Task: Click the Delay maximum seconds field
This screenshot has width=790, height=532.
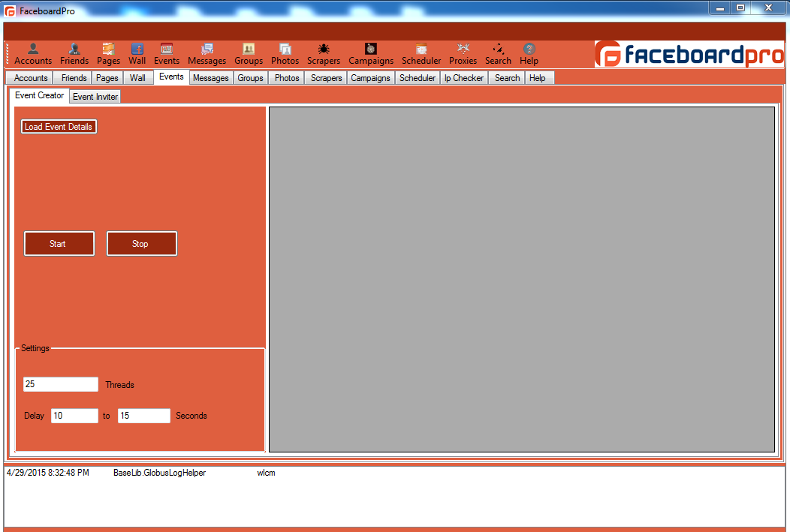Action: pos(144,416)
